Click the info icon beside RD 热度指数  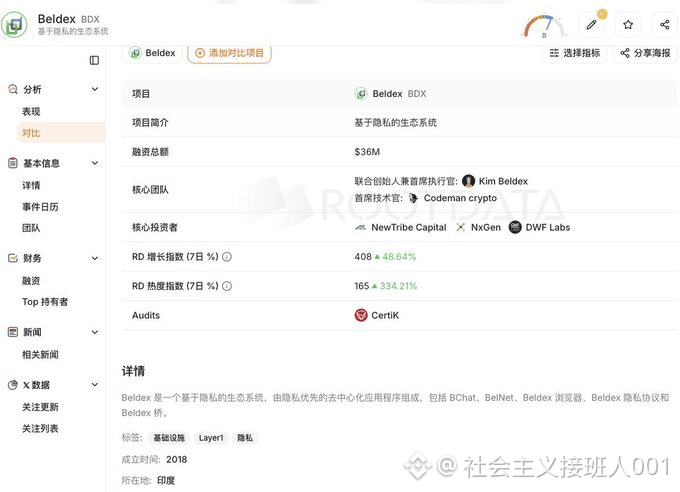point(227,286)
